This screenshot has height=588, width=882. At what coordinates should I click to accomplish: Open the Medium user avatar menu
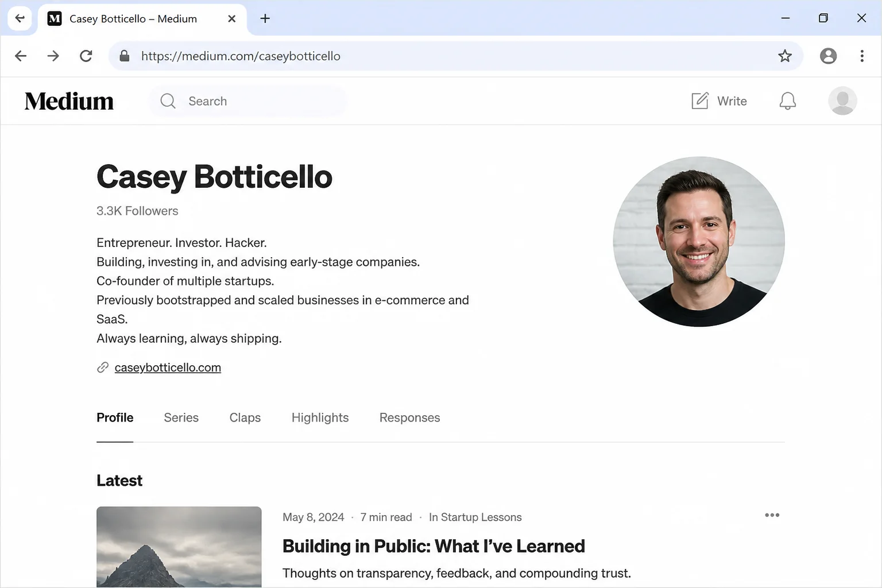coord(842,101)
